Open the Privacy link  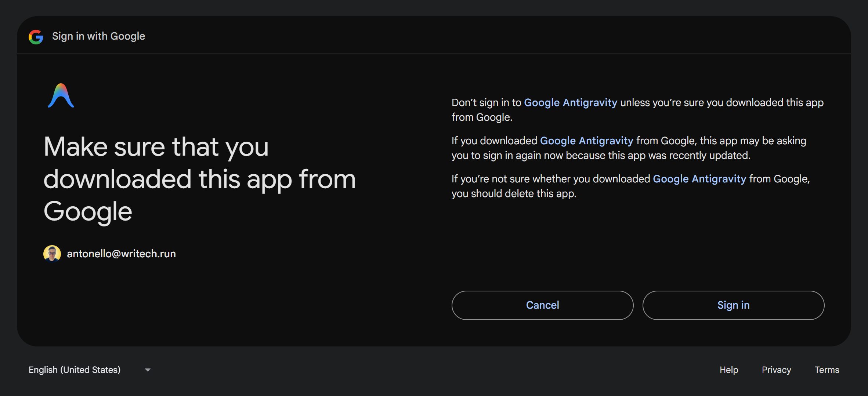click(x=776, y=370)
